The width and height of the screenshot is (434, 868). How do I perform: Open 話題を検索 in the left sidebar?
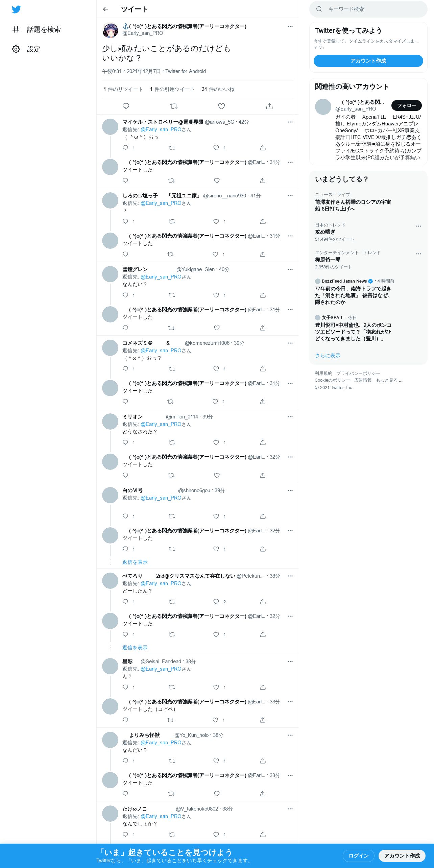point(37,30)
